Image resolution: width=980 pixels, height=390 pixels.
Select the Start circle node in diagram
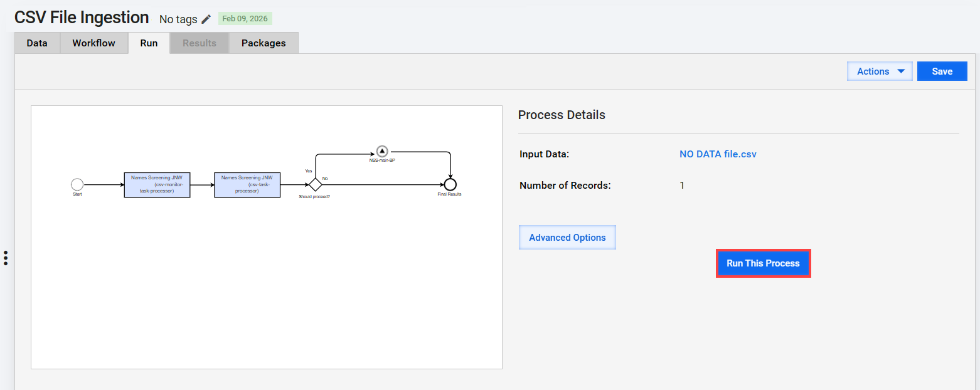[x=77, y=184]
